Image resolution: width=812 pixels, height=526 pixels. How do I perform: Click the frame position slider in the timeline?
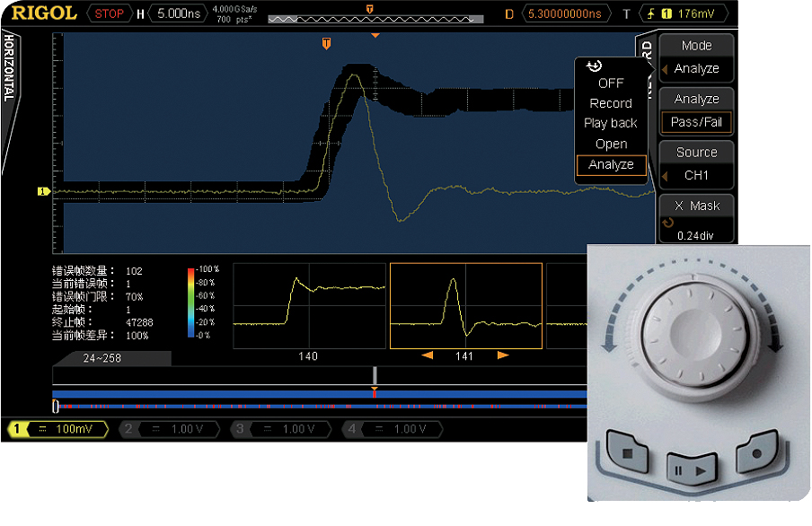point(375,374)
